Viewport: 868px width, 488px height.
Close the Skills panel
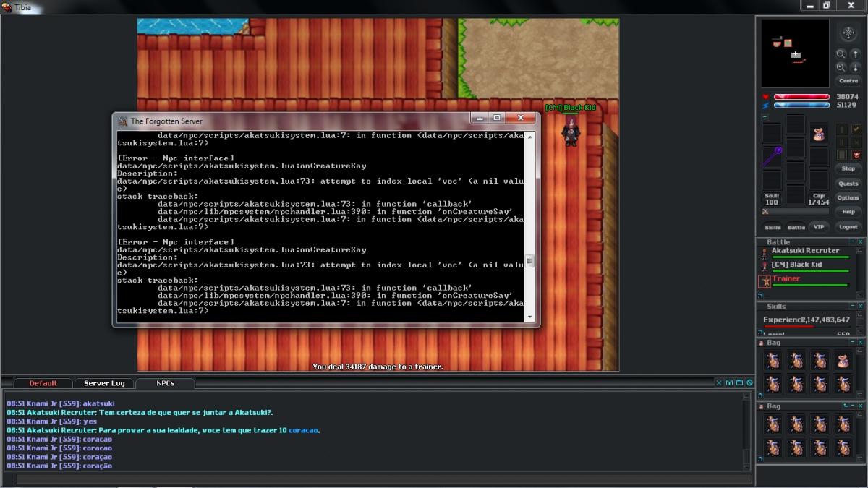(861, 307)
